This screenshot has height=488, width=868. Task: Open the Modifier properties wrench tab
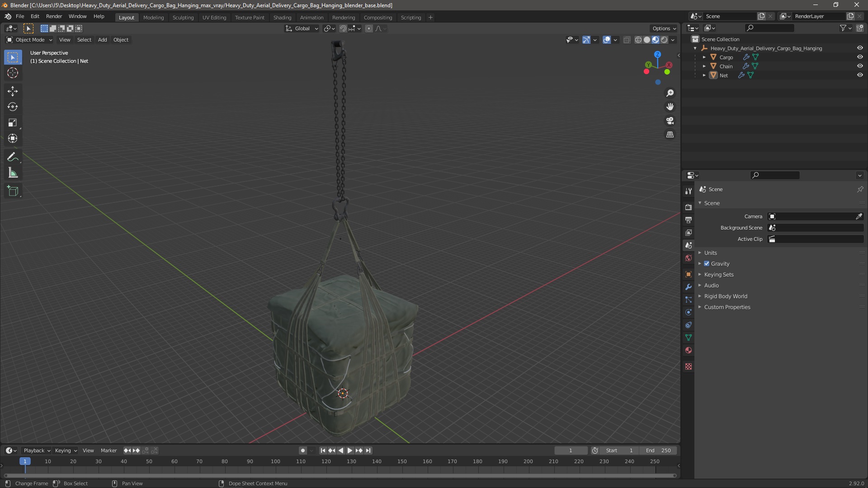(689, 287)
